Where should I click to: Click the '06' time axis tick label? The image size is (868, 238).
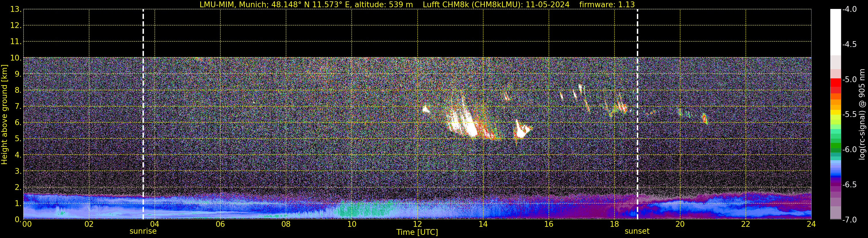(x=220, y=224)
